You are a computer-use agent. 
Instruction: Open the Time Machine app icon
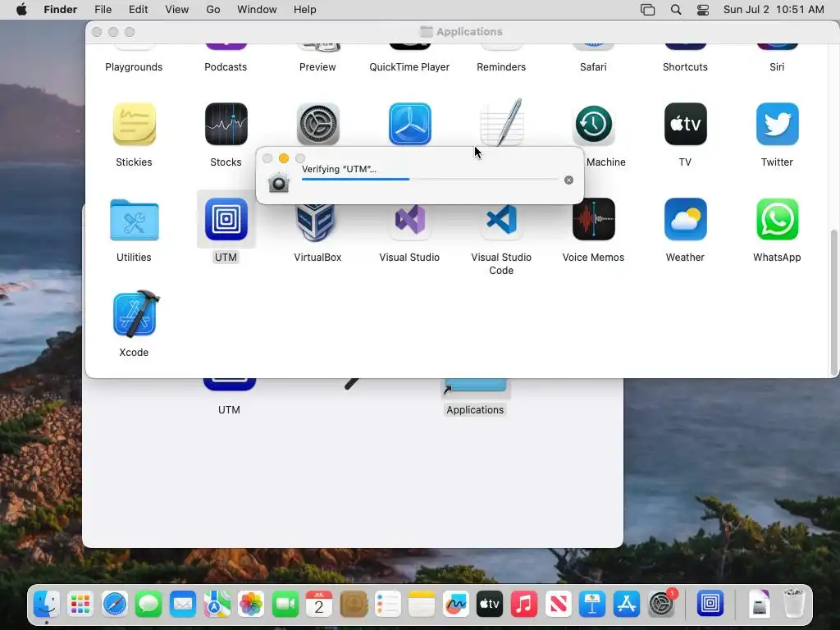pos(594,125)
